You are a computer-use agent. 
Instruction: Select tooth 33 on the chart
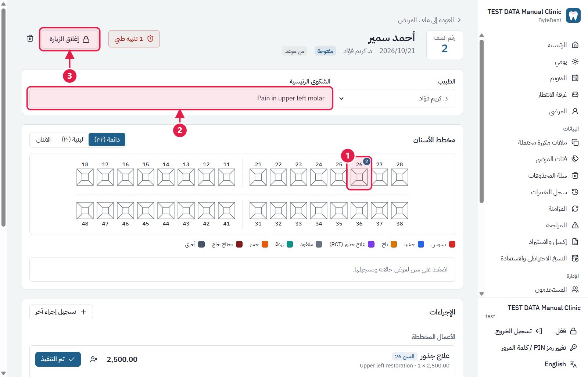tap(298, 210)
